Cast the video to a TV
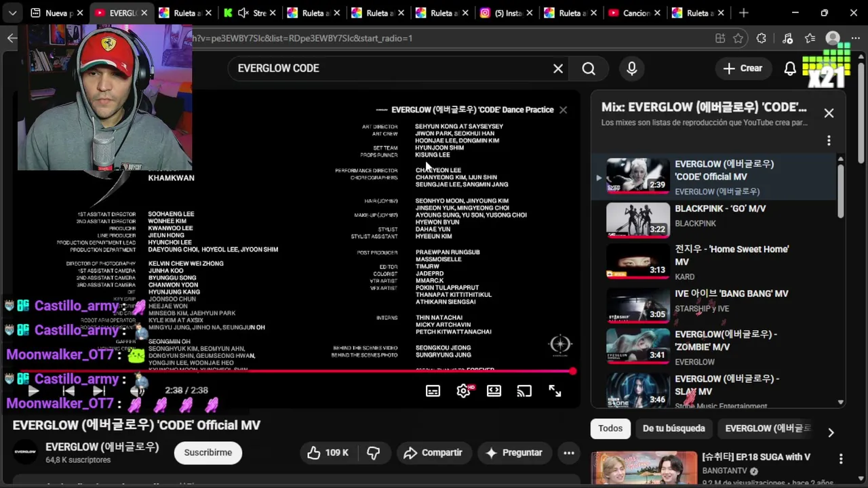This screenshot has height=488, width=868. (x=524, y=391)
